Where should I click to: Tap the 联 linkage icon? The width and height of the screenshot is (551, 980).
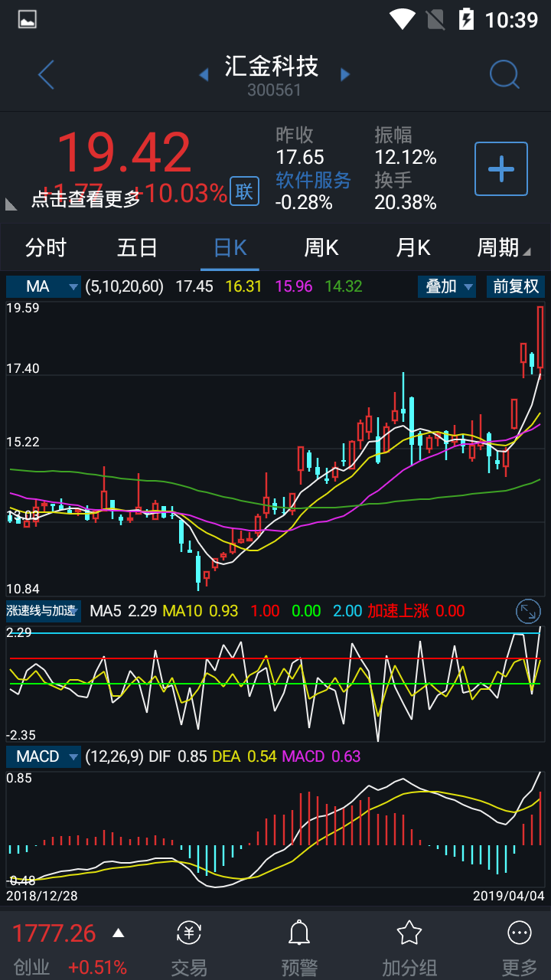tap(244, 191)
